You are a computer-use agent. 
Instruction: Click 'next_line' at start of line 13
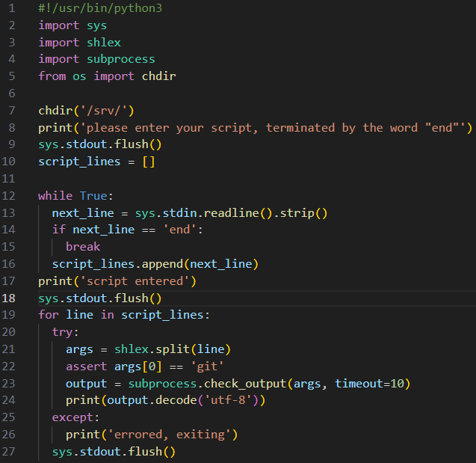83,213
